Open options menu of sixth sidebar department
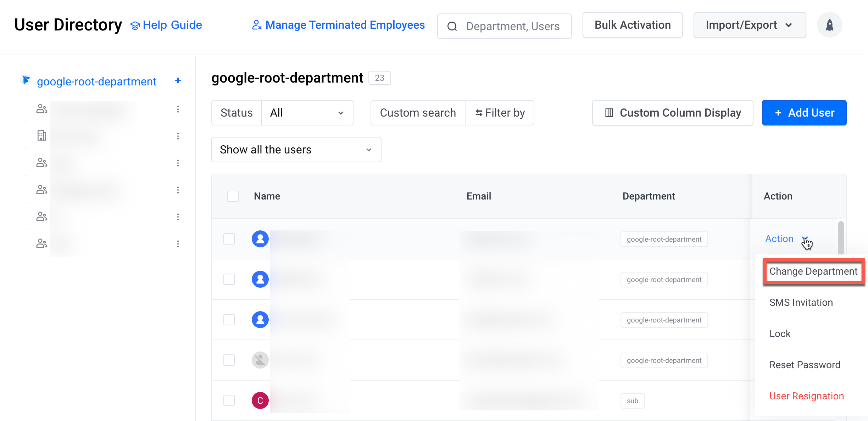The width and height of the screenshot is (868, 421). (x=178, y=244)
